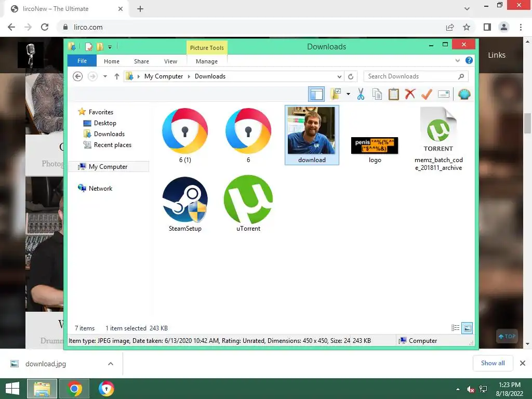Viewport: 532px width, 399px height.
Task: Select the SteamSetup installer
Action: (185, 204)
